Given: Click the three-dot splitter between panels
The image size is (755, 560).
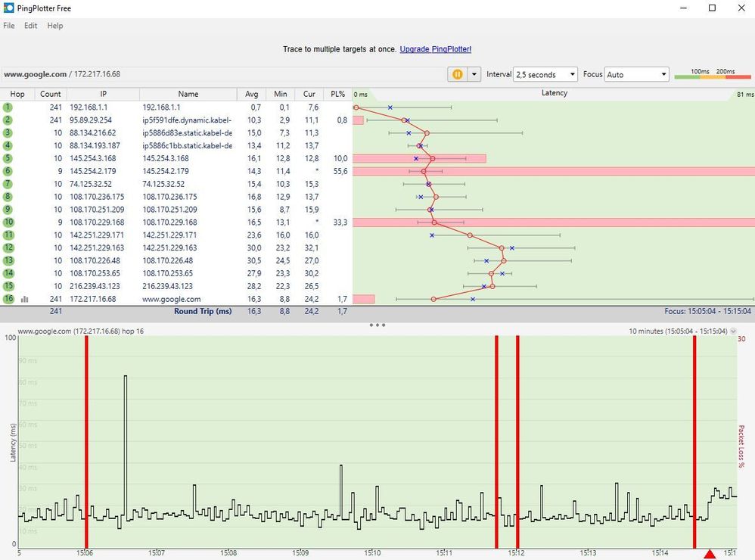Looking at the screenshot, I should 377,325.
